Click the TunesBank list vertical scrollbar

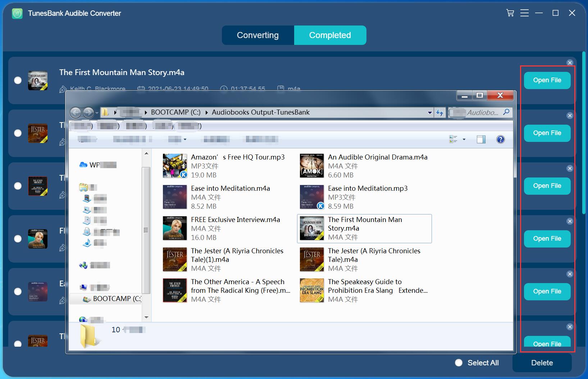(x=584, y=133)
